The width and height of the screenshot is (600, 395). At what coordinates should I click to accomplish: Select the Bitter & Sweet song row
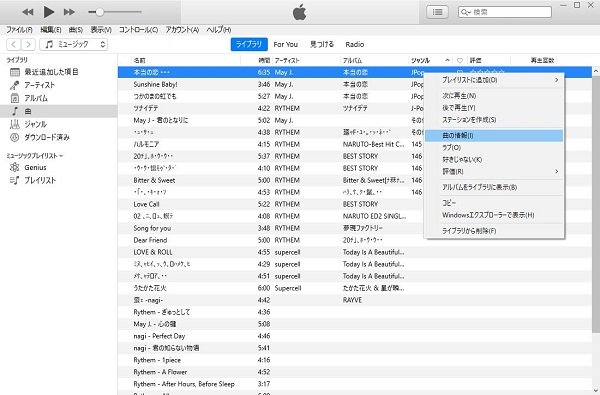pos(355,180)
